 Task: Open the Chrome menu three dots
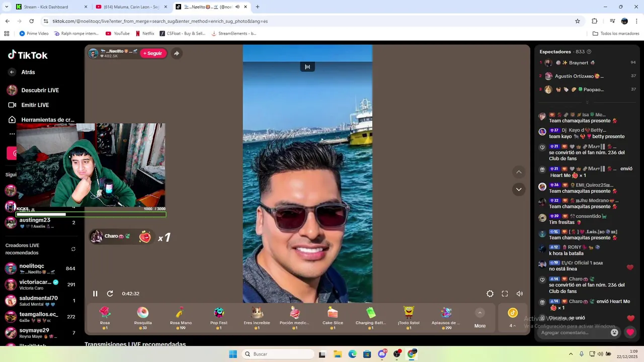(x=637, y=21)
